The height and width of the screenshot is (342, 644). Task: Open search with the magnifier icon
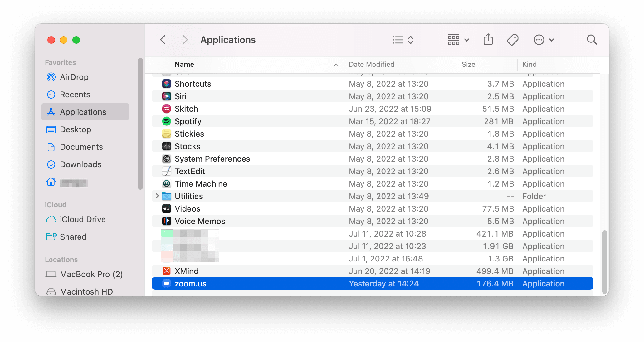(x=592, y=40)
